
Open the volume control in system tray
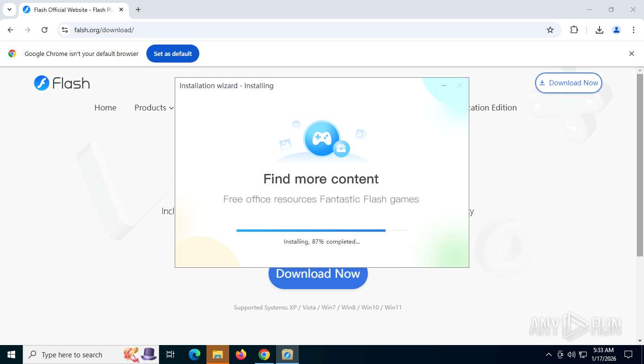click(572, 355)
